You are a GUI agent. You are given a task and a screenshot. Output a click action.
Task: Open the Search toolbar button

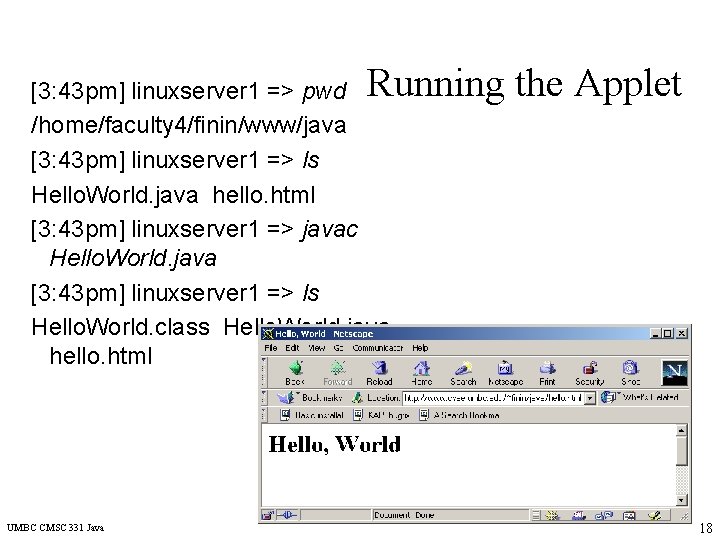(x=463, y=373)
